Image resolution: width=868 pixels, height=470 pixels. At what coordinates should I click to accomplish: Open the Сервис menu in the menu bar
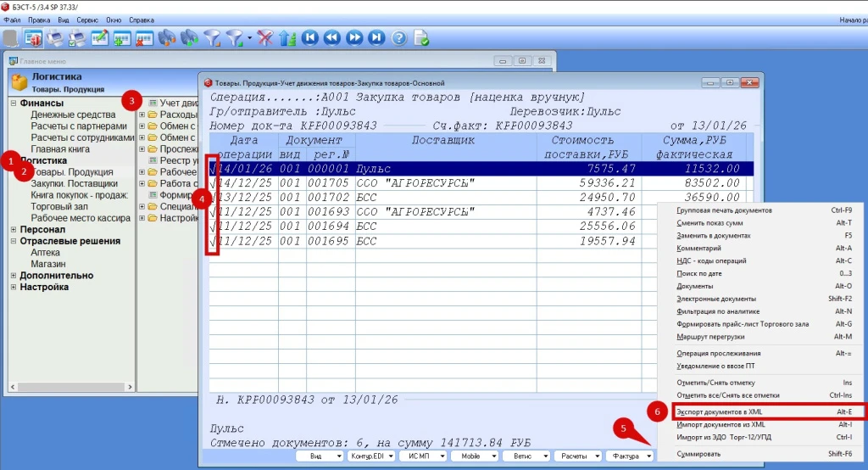coord(86,19)
